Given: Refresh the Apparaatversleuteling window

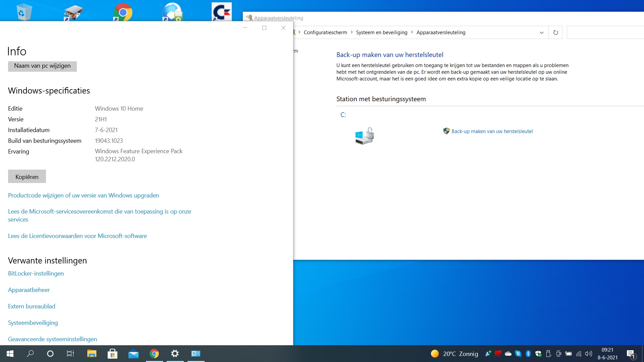Looking at the screenshot, I should click(555, 33).
